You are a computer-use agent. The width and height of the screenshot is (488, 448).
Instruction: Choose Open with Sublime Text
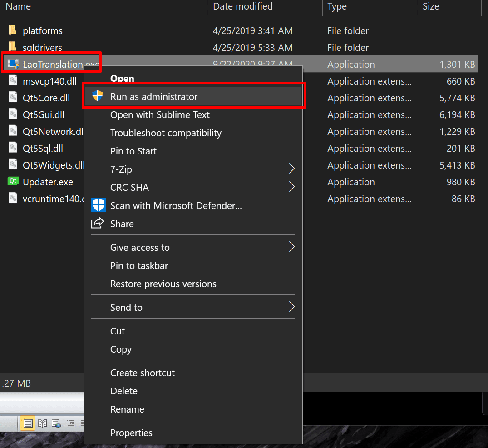click(x=160, y=115)
